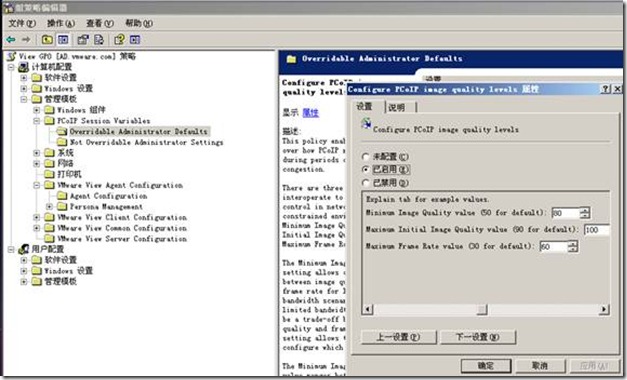627x380 pixels.
Task: Expand the 网络 node
Action: pyautogui.click(x=37, y=164)
